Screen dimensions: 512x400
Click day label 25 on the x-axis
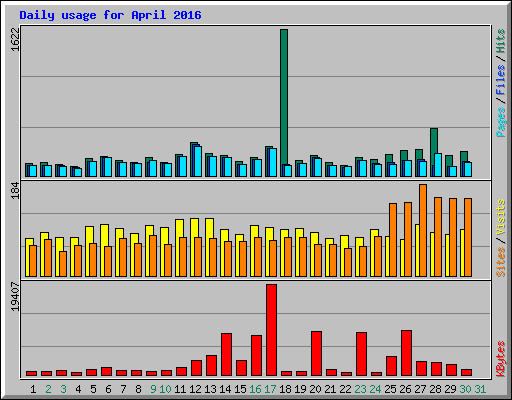(x=390, y=389)
